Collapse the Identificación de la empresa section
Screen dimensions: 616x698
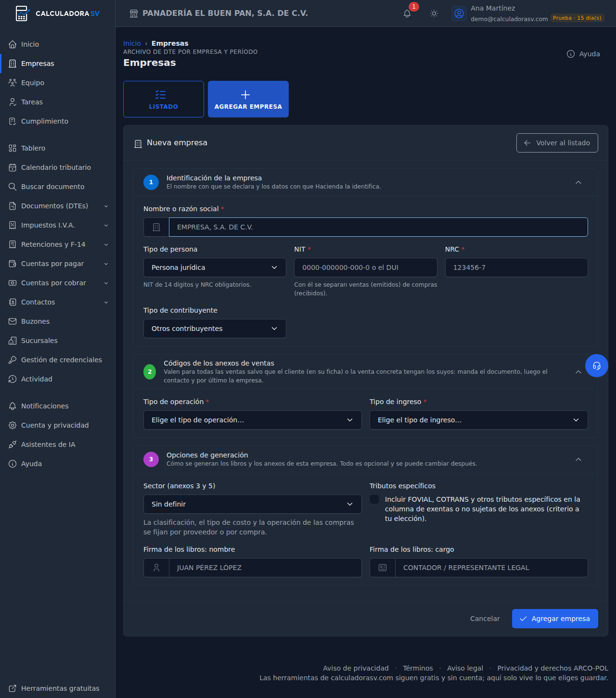[x=578, y=182]
